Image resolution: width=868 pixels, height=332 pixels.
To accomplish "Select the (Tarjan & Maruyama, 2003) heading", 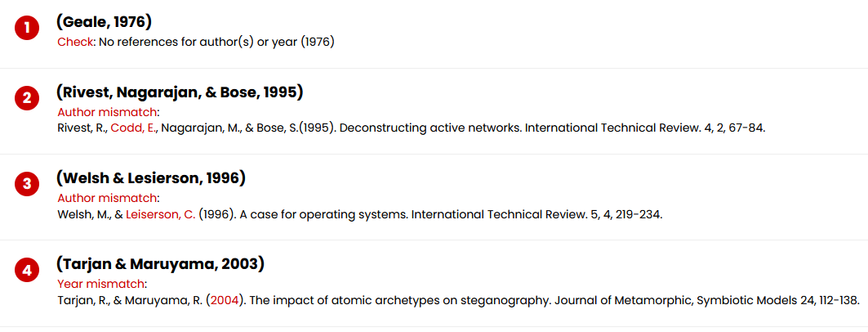I will pyautogui.click(x=161, y=264).
